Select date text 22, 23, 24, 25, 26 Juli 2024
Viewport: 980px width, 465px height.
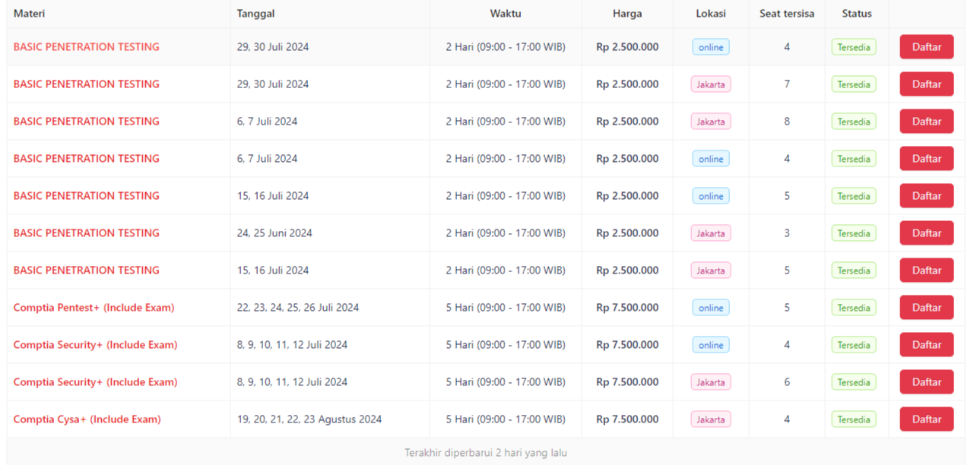298,308
